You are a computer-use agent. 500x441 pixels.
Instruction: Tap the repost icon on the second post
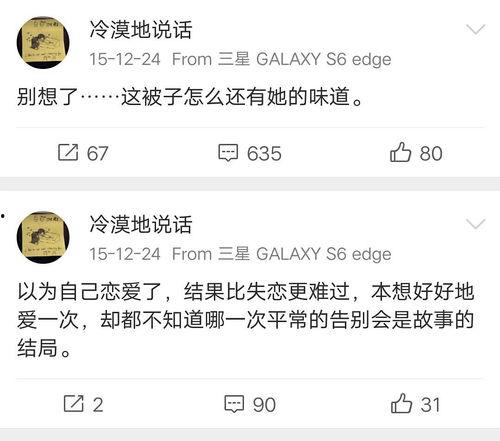pos(73,403)
